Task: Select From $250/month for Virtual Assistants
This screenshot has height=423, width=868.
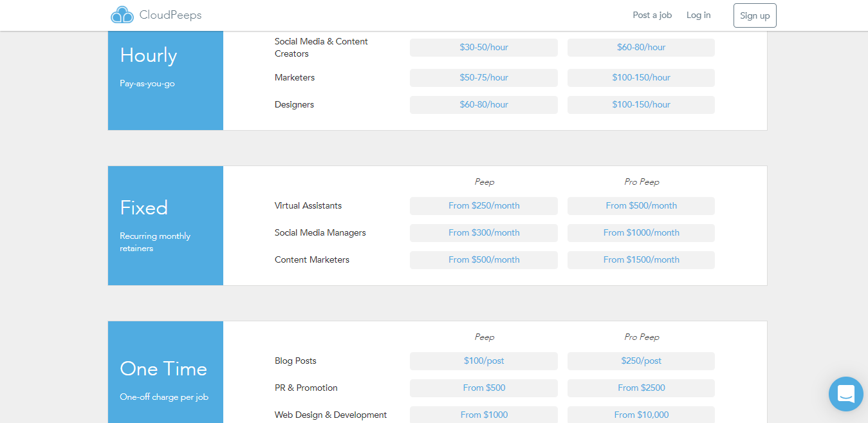Action: point(483,205)
